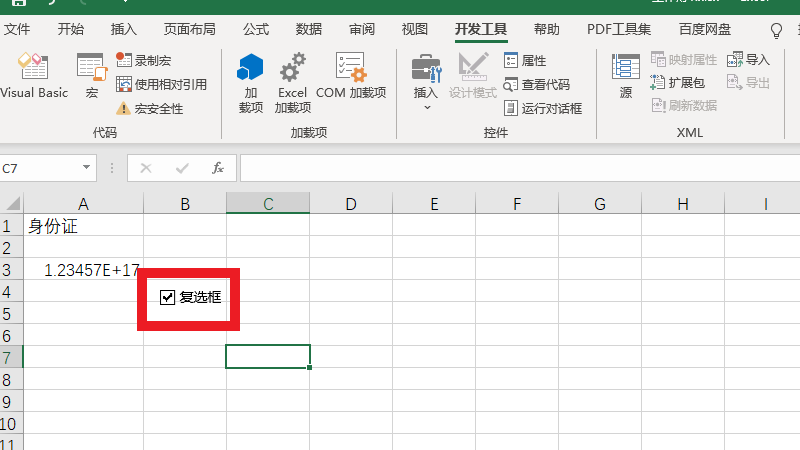Open the Name Box dropdown arrow
The image size is (800, 450).
pyautogui.click(x=87, y=168)
